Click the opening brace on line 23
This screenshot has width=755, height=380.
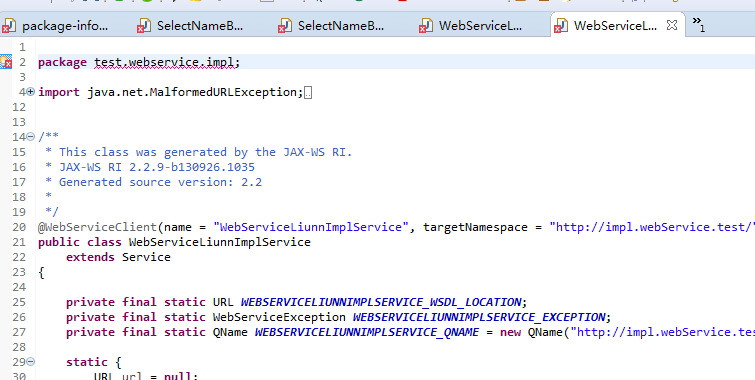(41, 273)
